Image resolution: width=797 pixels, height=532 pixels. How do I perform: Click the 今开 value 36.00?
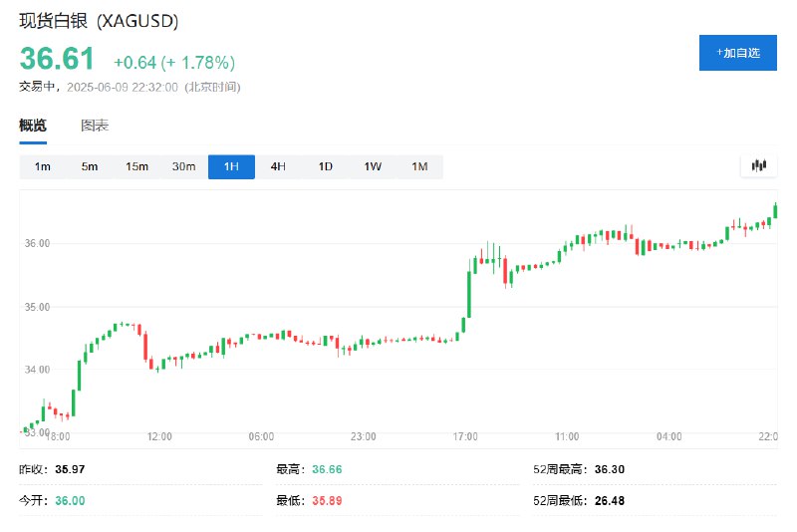coord(70,501)
